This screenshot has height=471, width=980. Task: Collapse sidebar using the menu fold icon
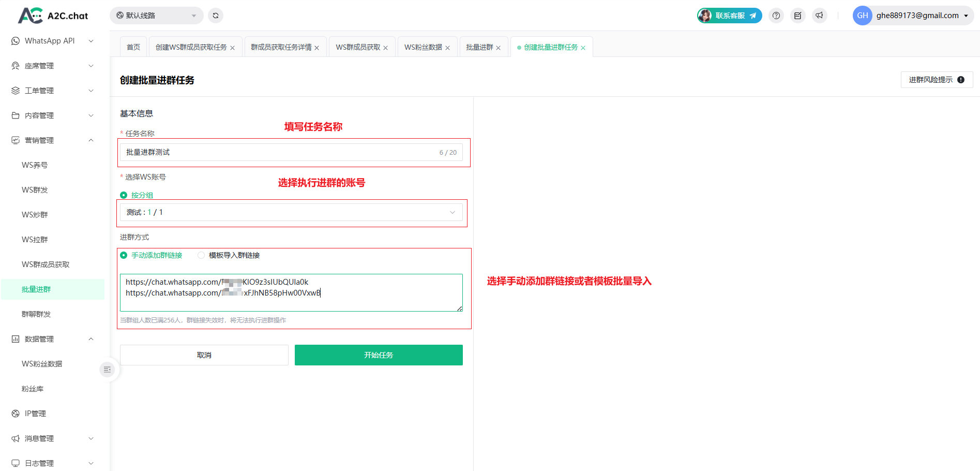pos(107,370)
